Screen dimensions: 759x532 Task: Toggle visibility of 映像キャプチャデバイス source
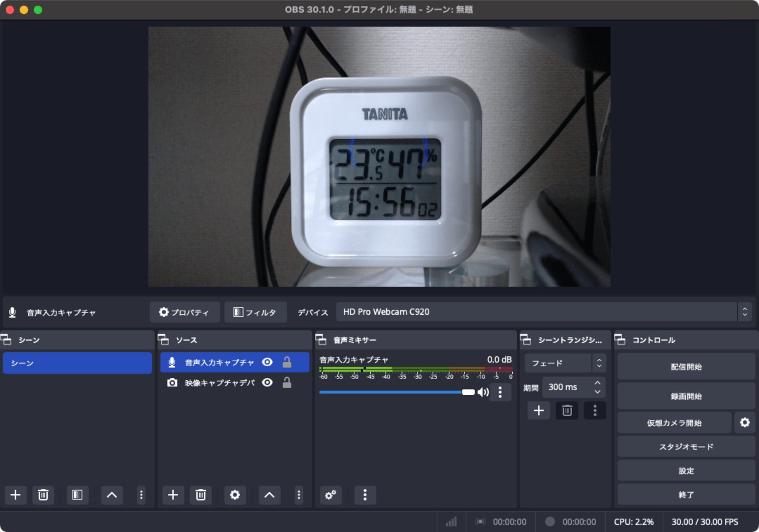[267, 383]
